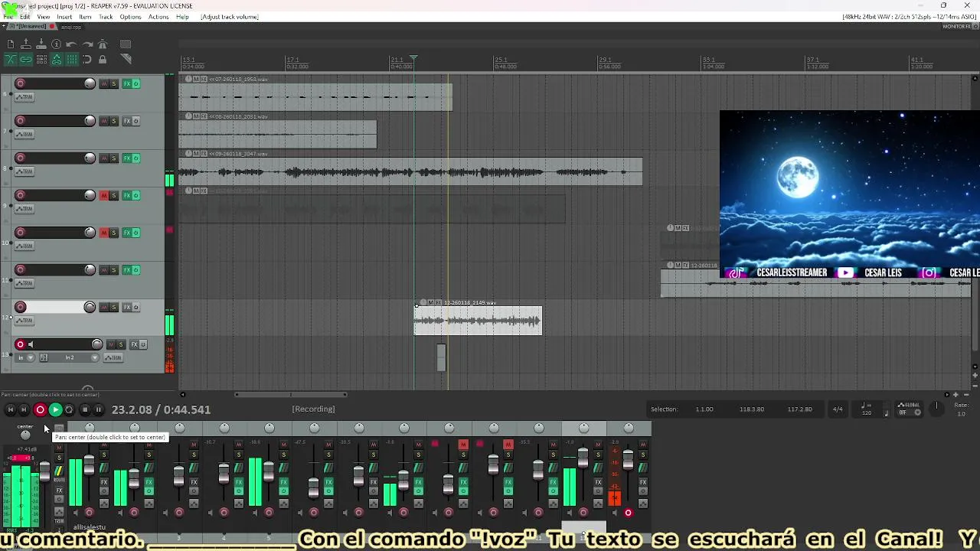Open TRIM automation menu on track 12

24,321
